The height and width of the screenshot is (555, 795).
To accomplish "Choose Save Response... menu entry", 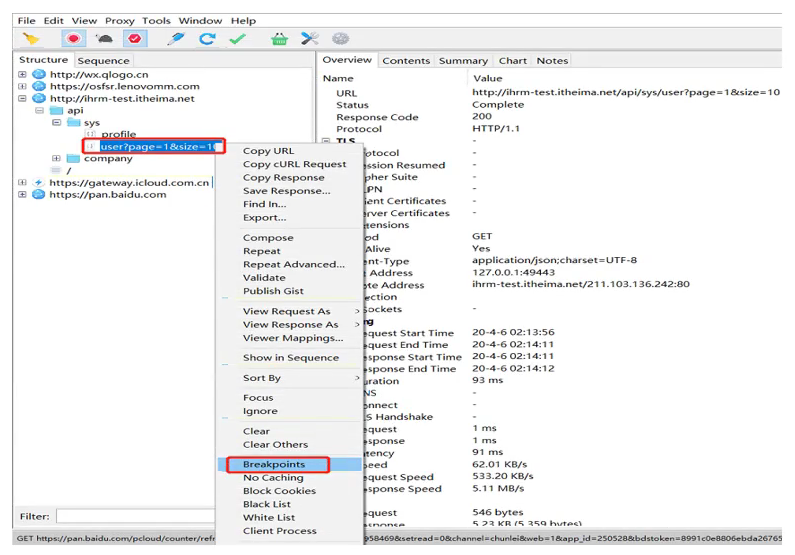I will point(286,191).
